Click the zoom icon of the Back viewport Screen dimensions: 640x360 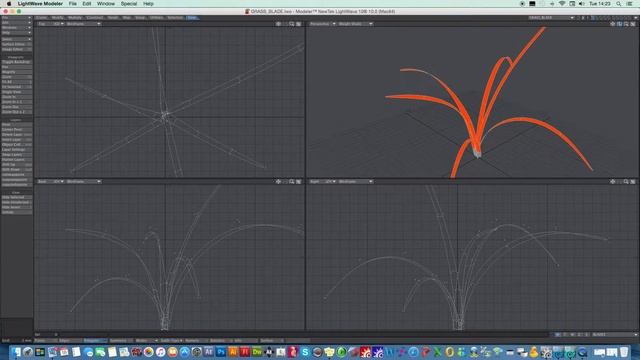[292, 182]
